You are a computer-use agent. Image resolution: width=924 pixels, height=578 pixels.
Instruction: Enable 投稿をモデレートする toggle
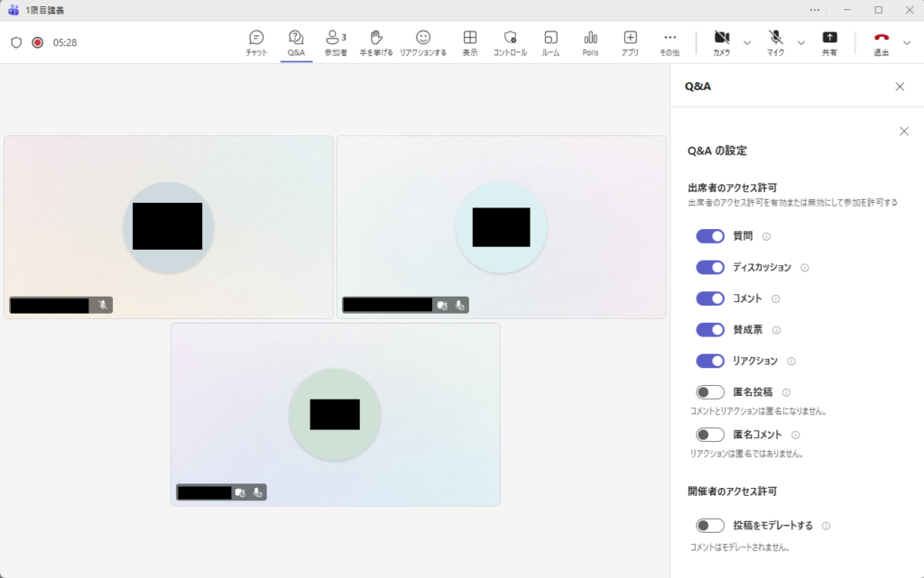click(x=710, y=526)
